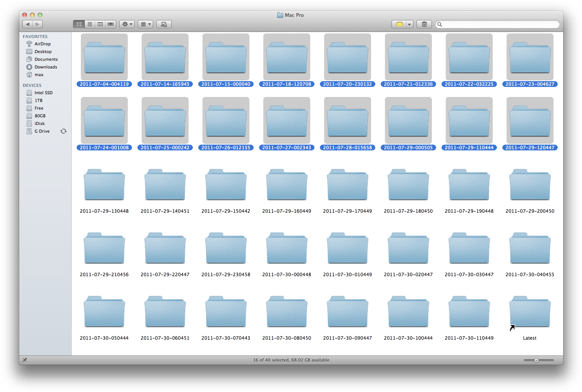Select the Intel SSD device
Viewport: 582px width, 392px height.
pos(43,93)
